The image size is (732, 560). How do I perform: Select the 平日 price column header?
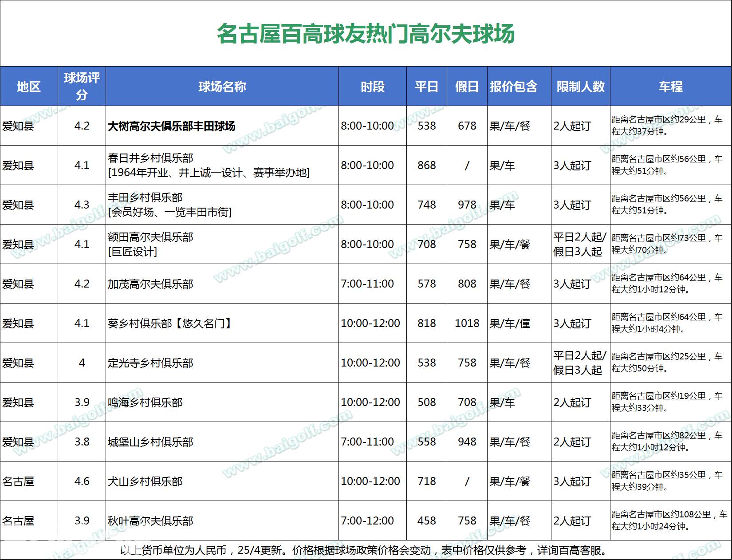(426, 87)
